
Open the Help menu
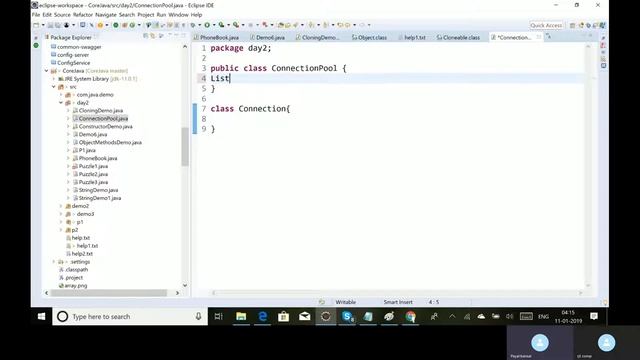click(x=196, y=15)
